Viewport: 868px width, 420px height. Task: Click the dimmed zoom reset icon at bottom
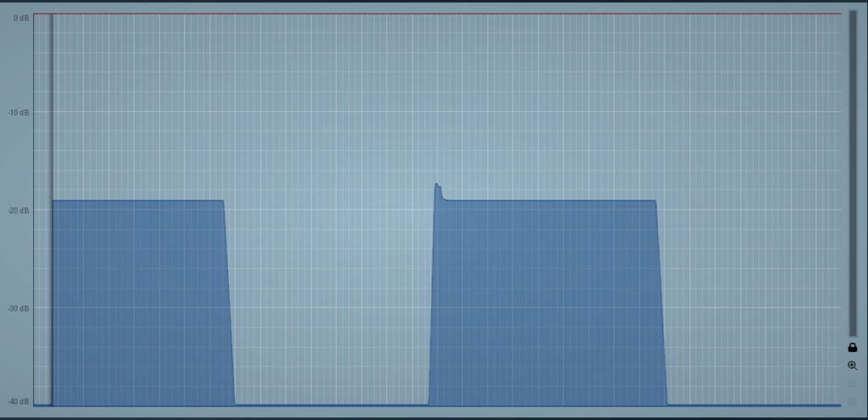click(x=853, y=401)
